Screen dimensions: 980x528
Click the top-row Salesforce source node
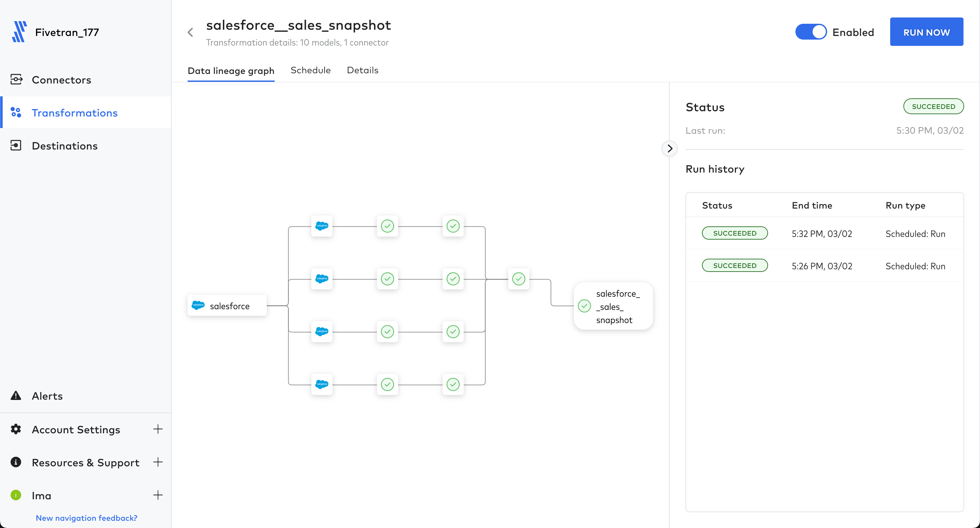[x=322, y=226]
